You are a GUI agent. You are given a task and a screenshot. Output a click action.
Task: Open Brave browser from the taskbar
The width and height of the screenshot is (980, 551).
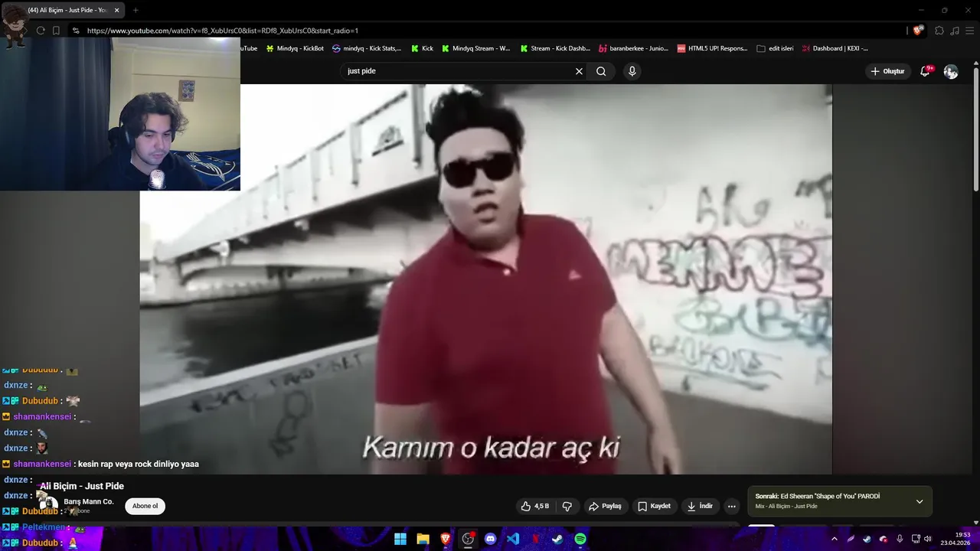[x=446, y=539]
